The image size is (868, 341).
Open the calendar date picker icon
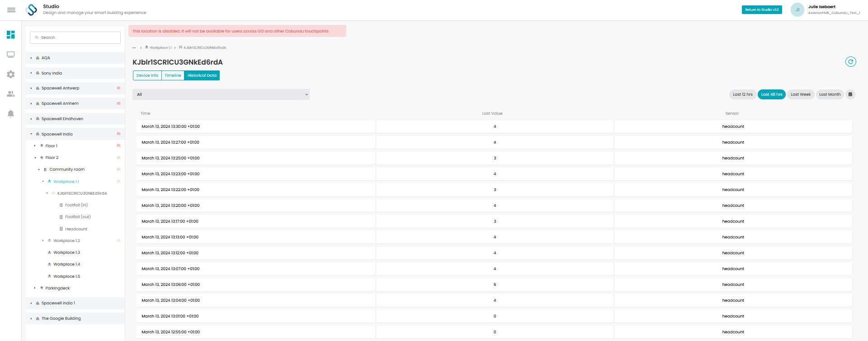850,94
